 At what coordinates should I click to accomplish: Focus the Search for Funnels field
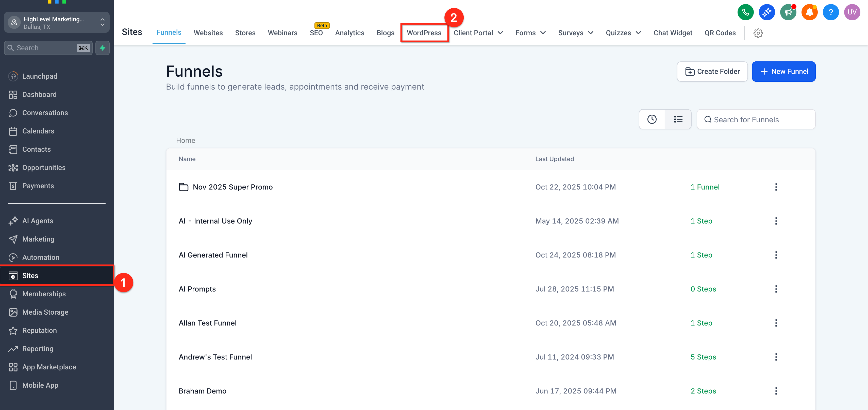756,119
